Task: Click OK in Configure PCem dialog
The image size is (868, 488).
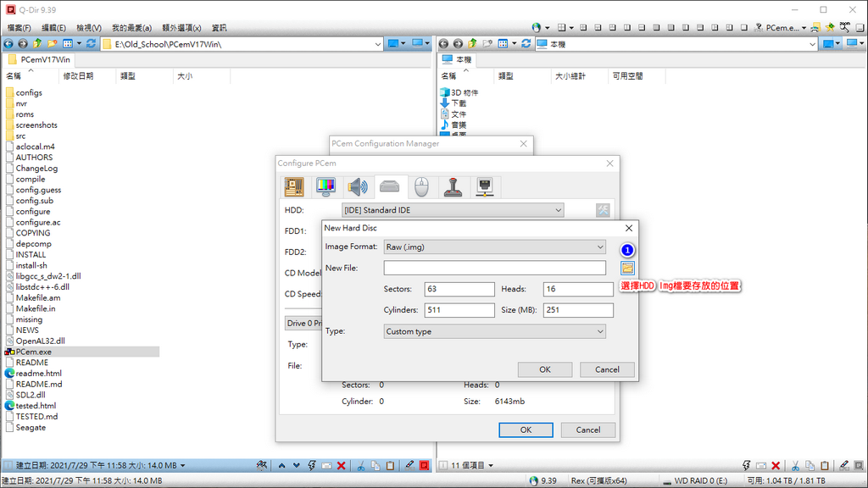Action: [x=526, y=430]
